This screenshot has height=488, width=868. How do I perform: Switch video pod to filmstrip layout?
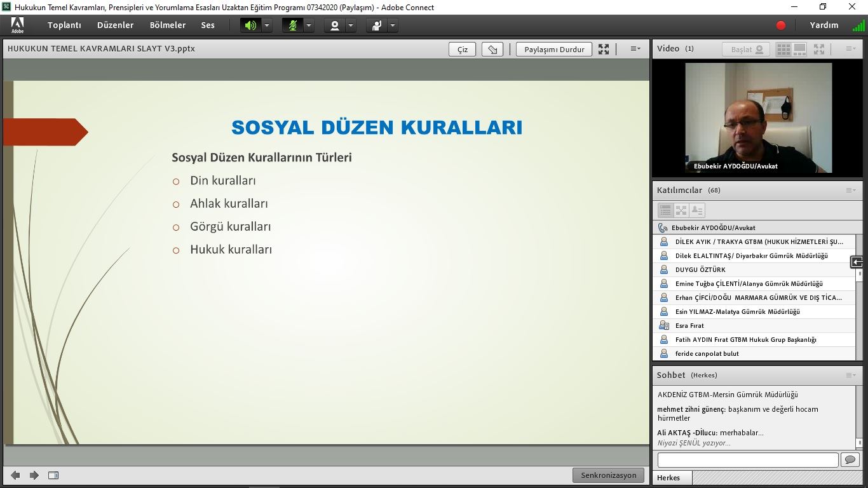[x=800, y=49]
